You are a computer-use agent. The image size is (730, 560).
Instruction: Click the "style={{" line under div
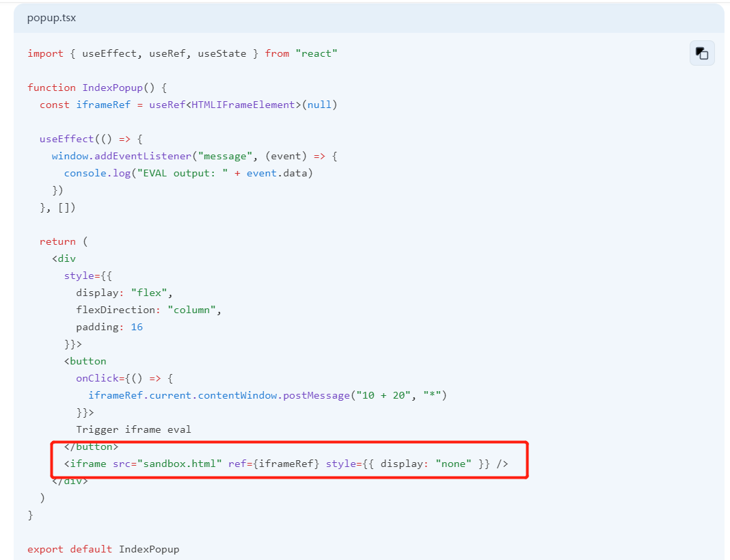tap(88, 276)
